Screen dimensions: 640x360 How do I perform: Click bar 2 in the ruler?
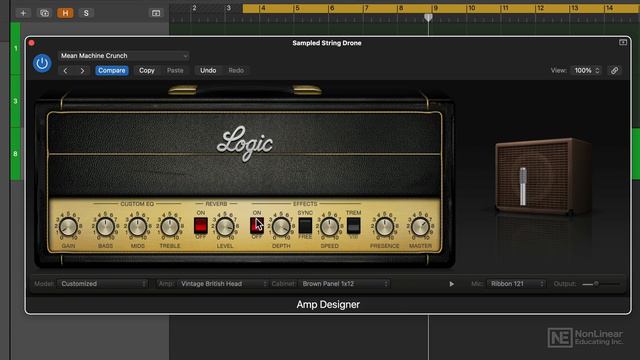[194, 8]
